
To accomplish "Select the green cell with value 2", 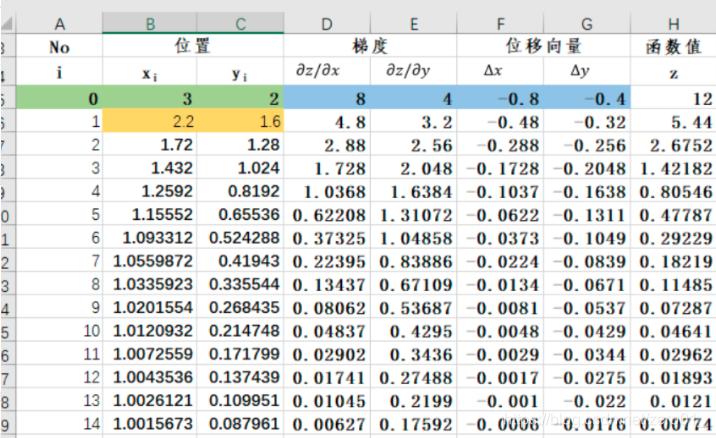I will pos(240,98).
